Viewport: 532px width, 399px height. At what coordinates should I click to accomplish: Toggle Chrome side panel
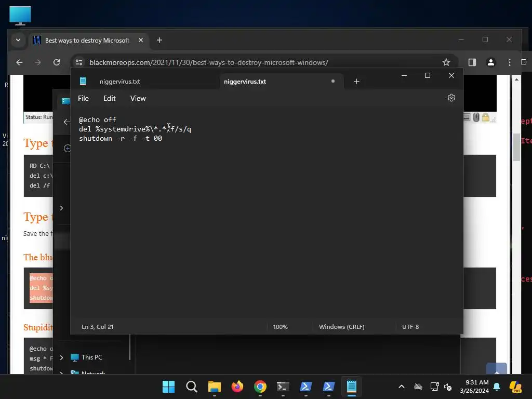click(472, 62)
